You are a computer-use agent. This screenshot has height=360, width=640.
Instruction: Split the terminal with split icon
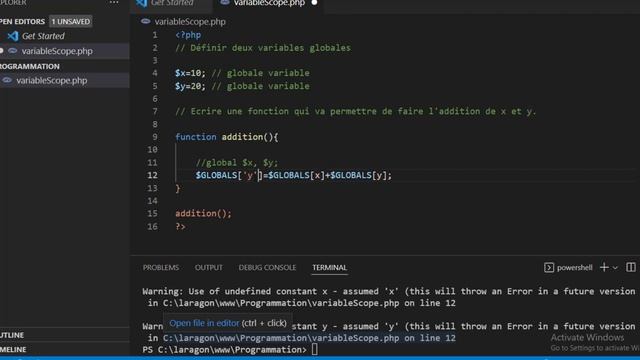pos(631,267)
